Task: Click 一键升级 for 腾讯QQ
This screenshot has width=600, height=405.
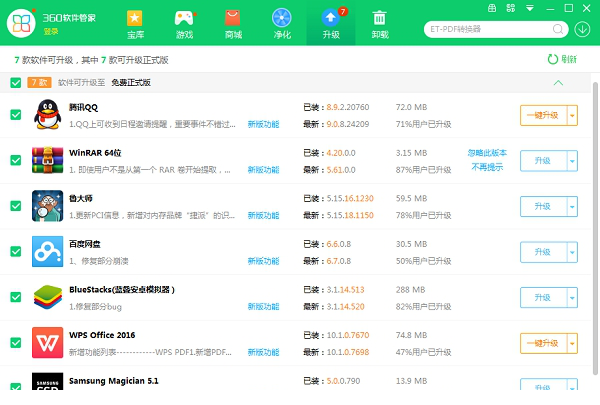Action: (x=543, y=115)
